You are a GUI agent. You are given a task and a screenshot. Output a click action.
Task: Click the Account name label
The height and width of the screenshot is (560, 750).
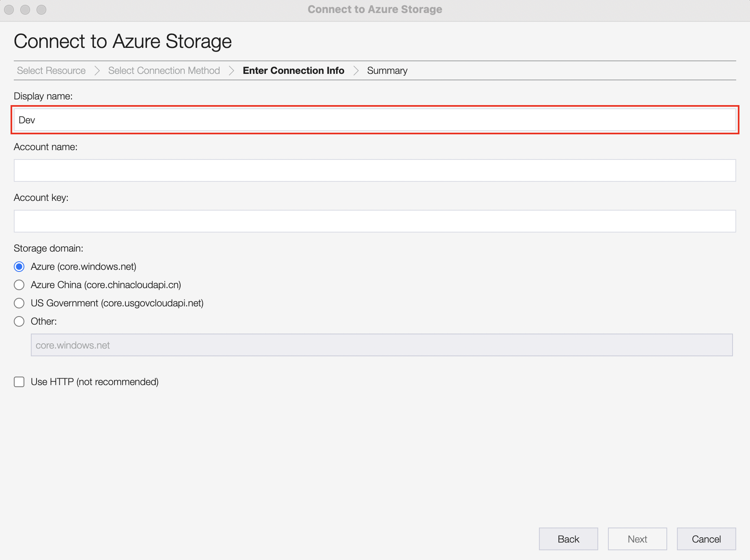(x=45, y=147)
